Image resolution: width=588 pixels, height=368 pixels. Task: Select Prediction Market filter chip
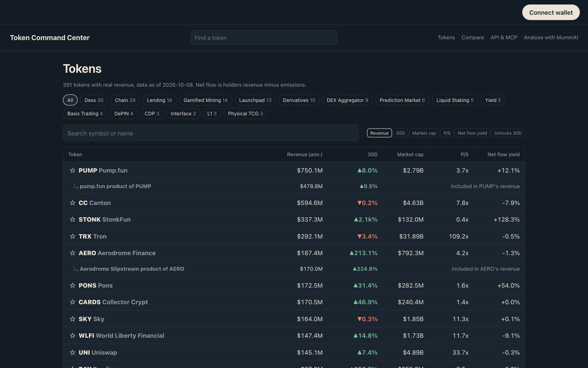pyautogui.click(x=402, y=100)
